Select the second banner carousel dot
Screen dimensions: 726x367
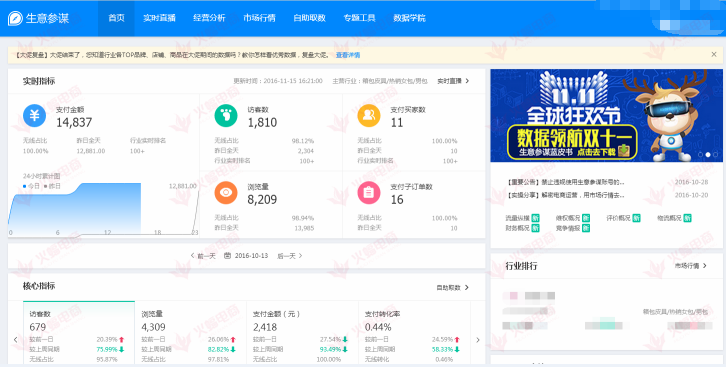708,155
